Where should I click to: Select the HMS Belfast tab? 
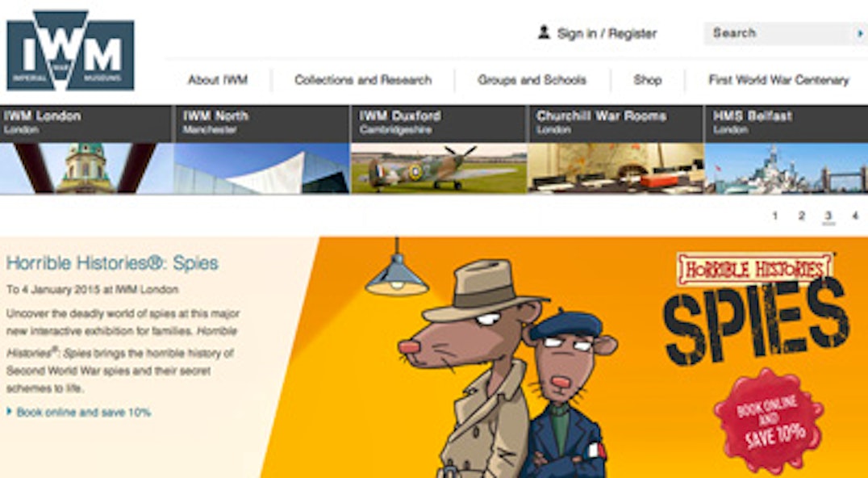pos(787,124)
